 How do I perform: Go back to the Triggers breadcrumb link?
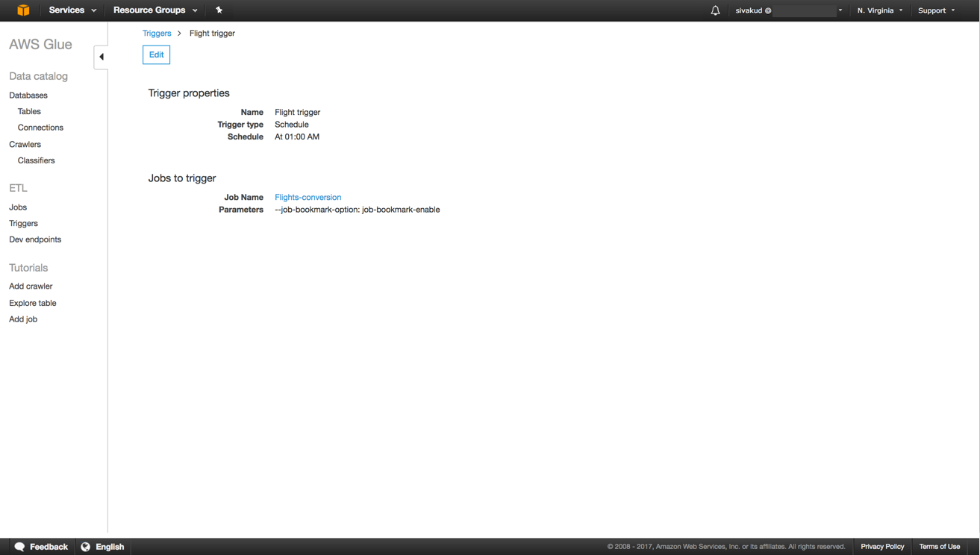(157, 34)
